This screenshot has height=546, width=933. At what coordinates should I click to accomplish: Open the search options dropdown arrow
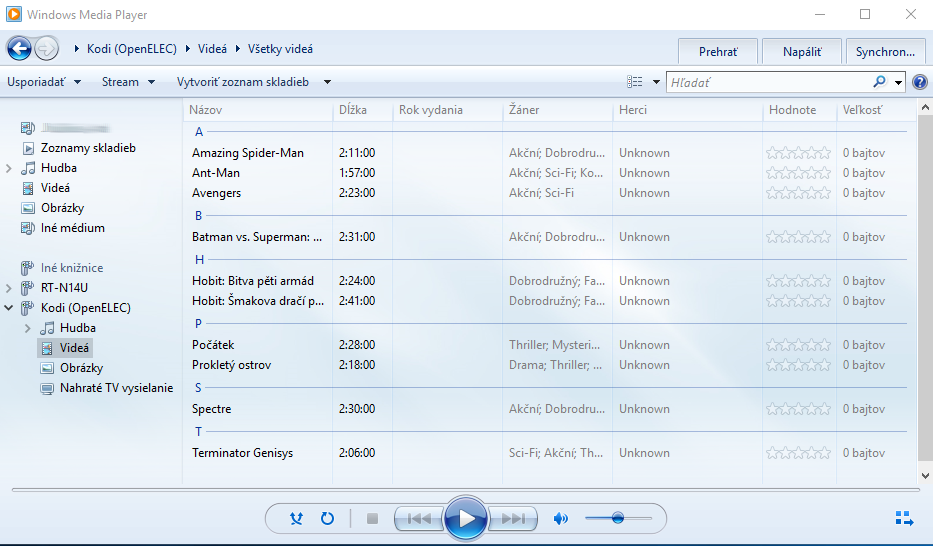(898, 82)
